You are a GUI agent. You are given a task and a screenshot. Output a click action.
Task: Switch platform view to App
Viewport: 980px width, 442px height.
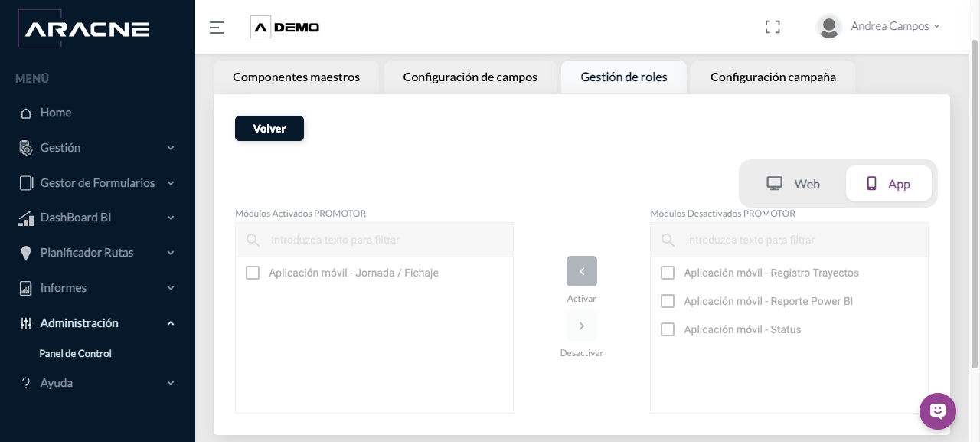889,184
